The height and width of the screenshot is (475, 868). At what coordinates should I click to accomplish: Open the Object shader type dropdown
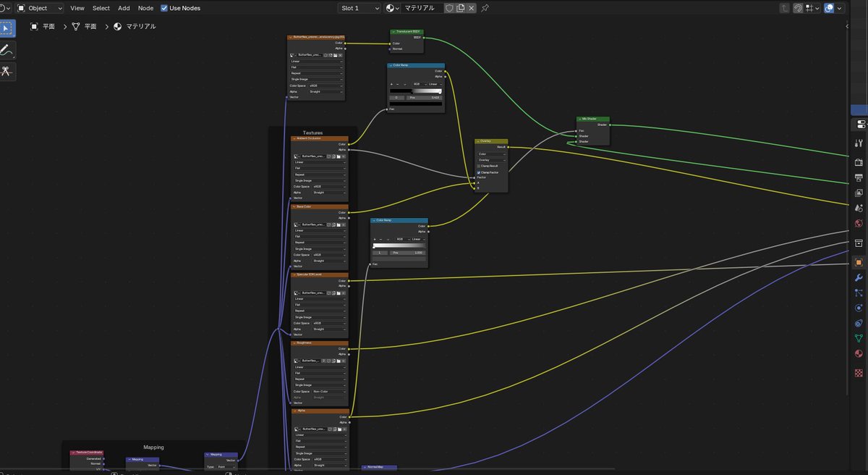pyautogui.click(x=40, y=8)
